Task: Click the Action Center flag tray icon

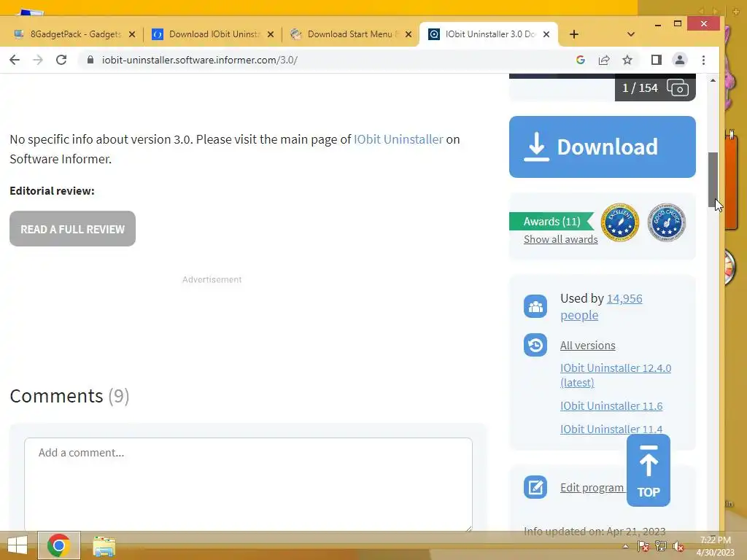Action: (x=643, y=546)
